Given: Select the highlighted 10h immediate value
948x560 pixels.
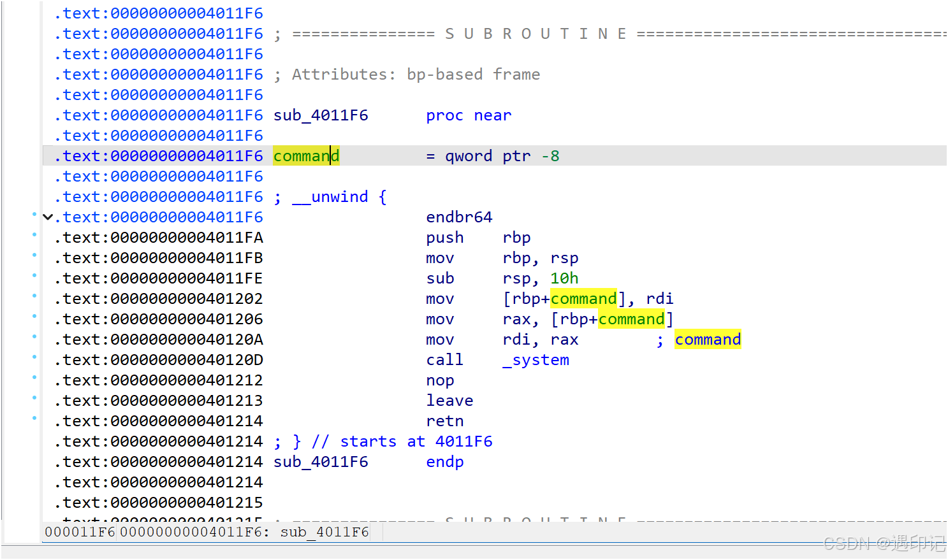Looking at the screenshot, I should (x=564, y=278).
